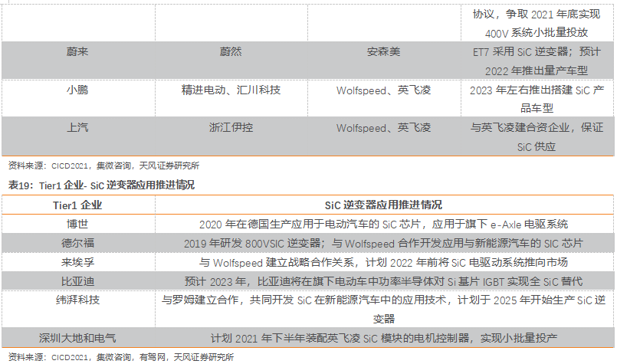
Task: Click the 与 Wolfspeed 建立战略合作关系 description
Action: pyautogui.click(x=384, y=262)
